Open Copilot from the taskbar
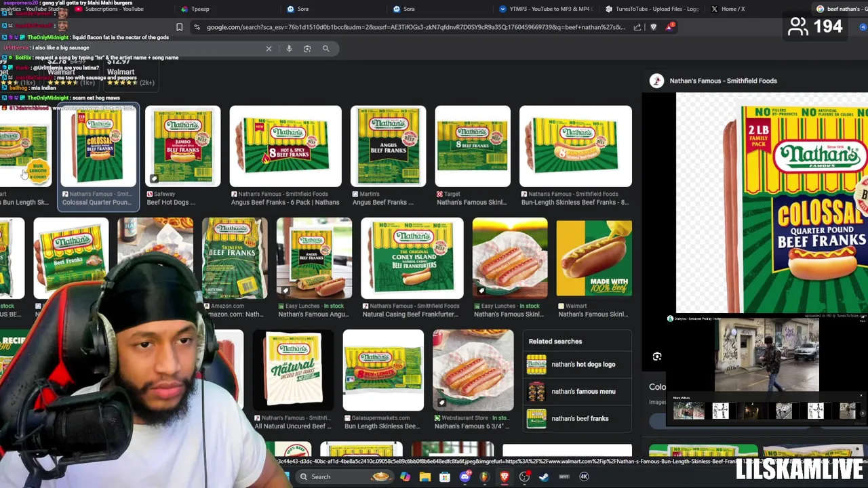This screenshot has height=488, width=868. 405,476
